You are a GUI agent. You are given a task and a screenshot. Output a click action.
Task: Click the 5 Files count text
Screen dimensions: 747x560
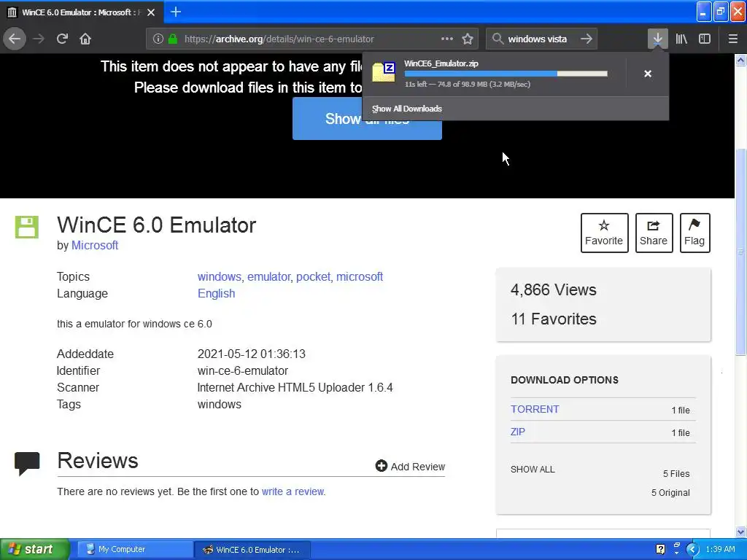click(x=676, y=474)
